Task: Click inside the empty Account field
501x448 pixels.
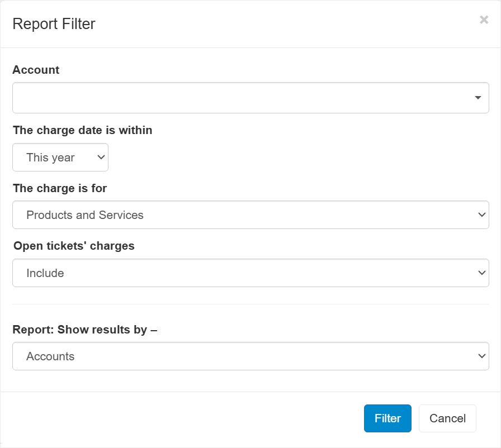Action: pos(224,97)
